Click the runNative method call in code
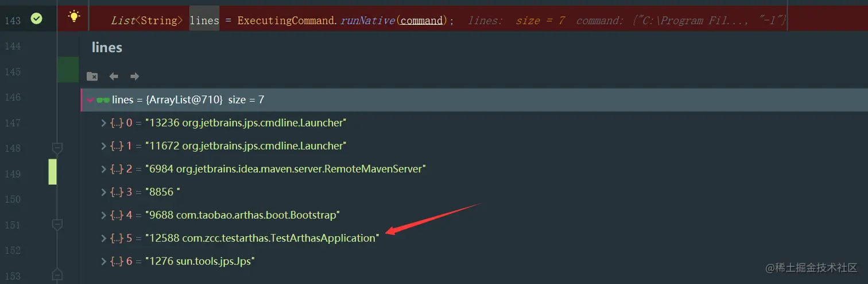 tap(367, 20)
